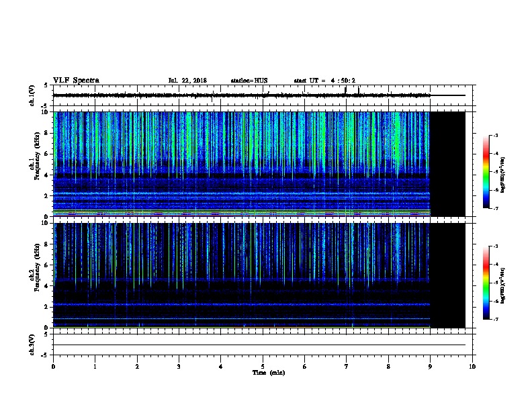Click the "-3" label on ch.2 color bar
Screen dimensions: 532x411
495,246
